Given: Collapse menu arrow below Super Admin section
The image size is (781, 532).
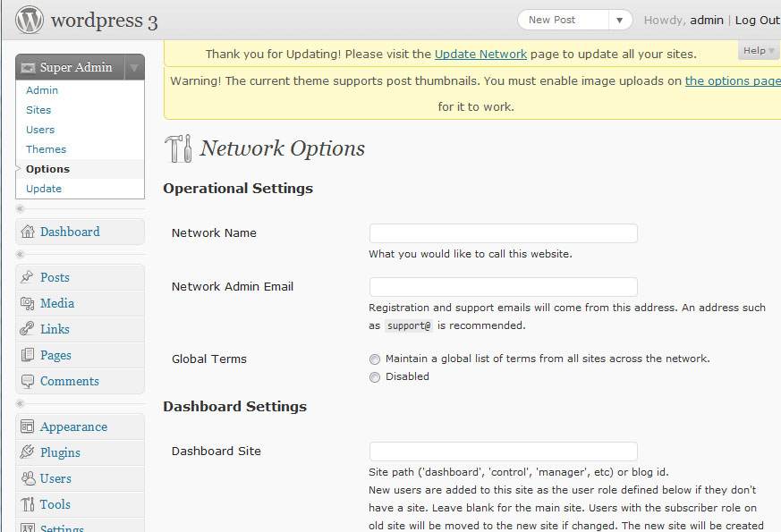Looking at the screenshot, I should pos(20,208).
